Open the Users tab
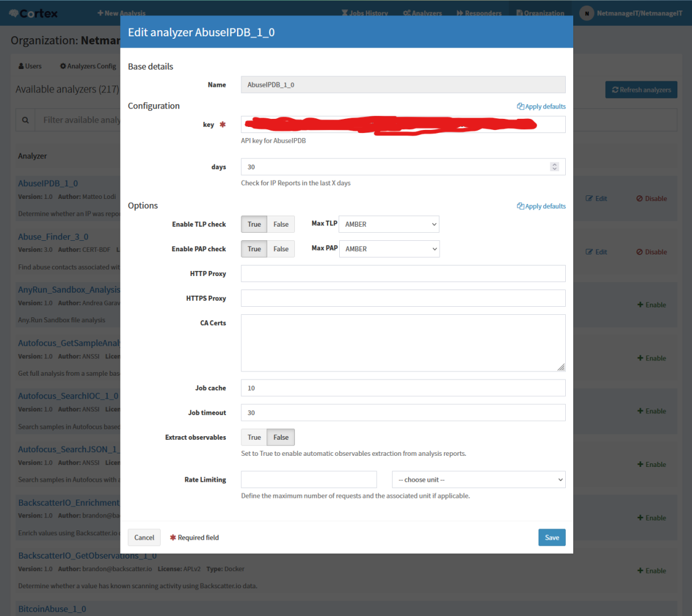This screenshot has width=692, height=616. point(30,66)
